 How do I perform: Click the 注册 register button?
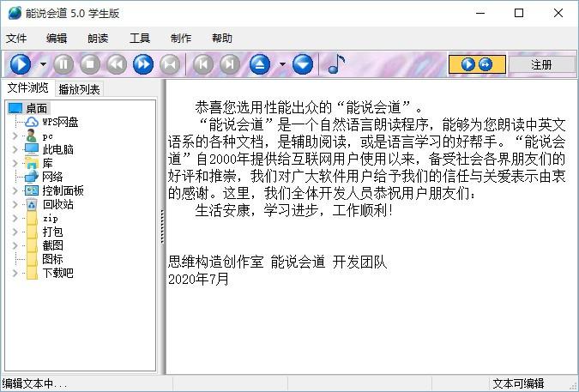pos(542,65)
